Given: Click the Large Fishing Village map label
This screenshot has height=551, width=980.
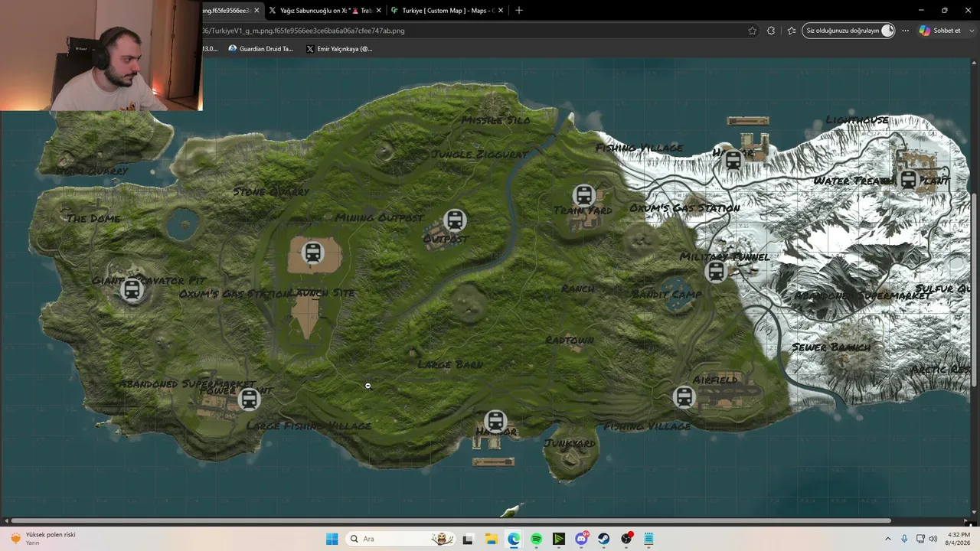Looking at the screenshot, I should [x=309, y=425].
